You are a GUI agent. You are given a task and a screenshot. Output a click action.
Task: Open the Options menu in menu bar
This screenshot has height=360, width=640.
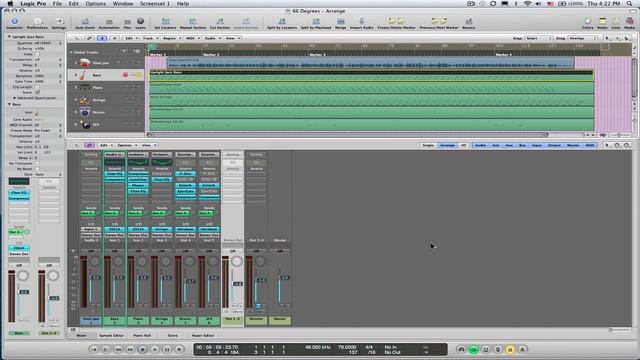[96, 4]
